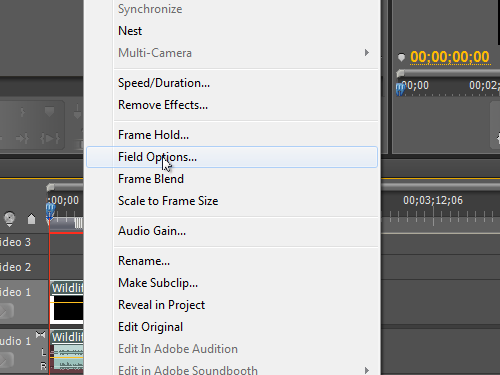Screen dimensions: 500x375
Task: Click the Wildlife clip thumbnail on Video 1
Action: point(67,309)
